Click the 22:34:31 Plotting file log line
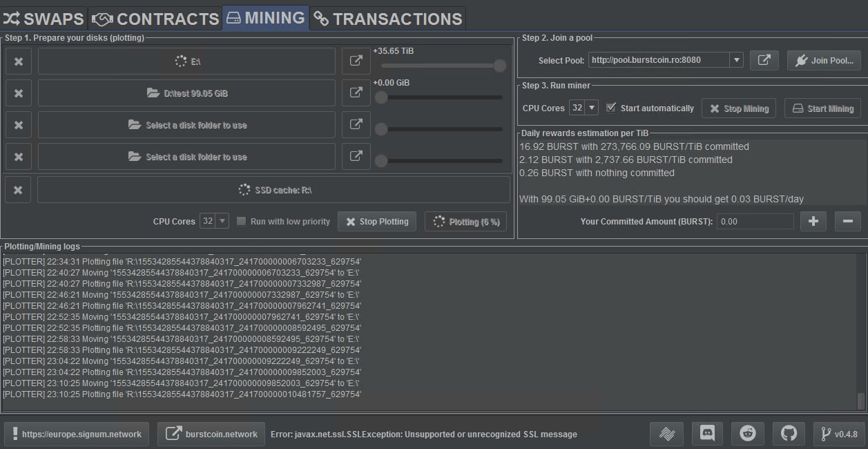The width and height of the screenshot is (868, 449). click(182, 262)
